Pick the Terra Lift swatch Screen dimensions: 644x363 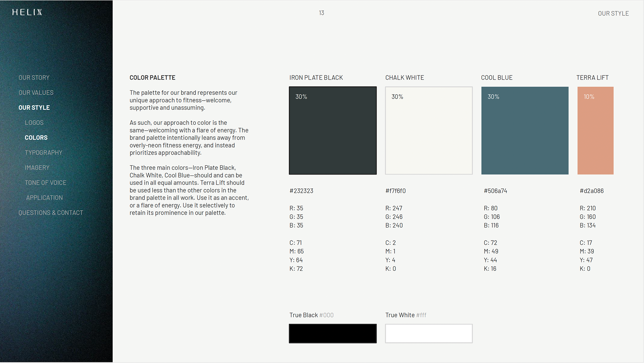coord(595,131)
